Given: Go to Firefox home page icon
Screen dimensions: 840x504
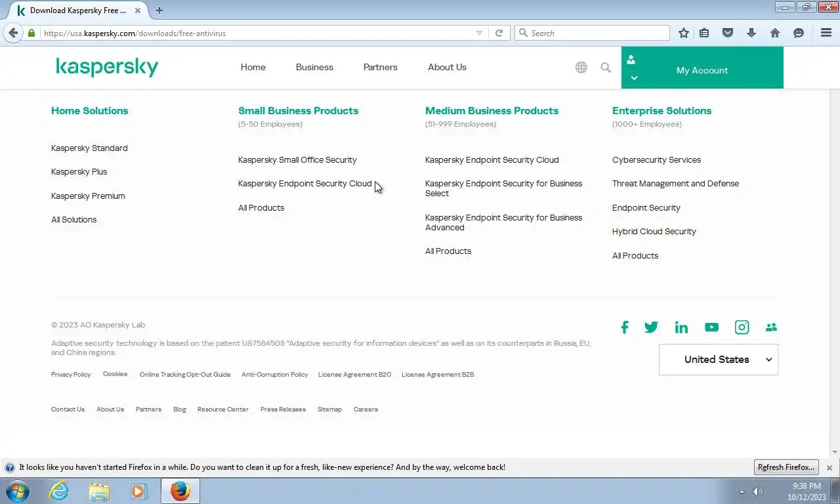Looking at the screenshot, I should pyautogui.click(x=775, y=33).
